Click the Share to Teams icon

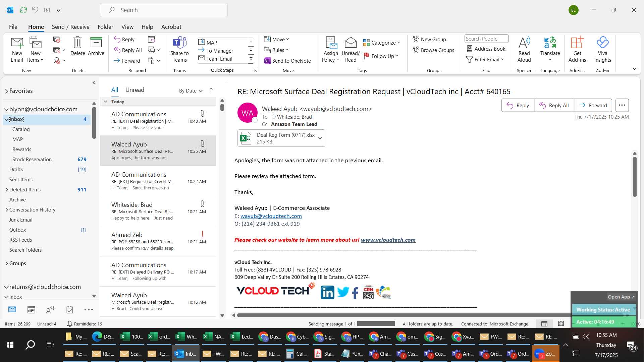[179, 50]
